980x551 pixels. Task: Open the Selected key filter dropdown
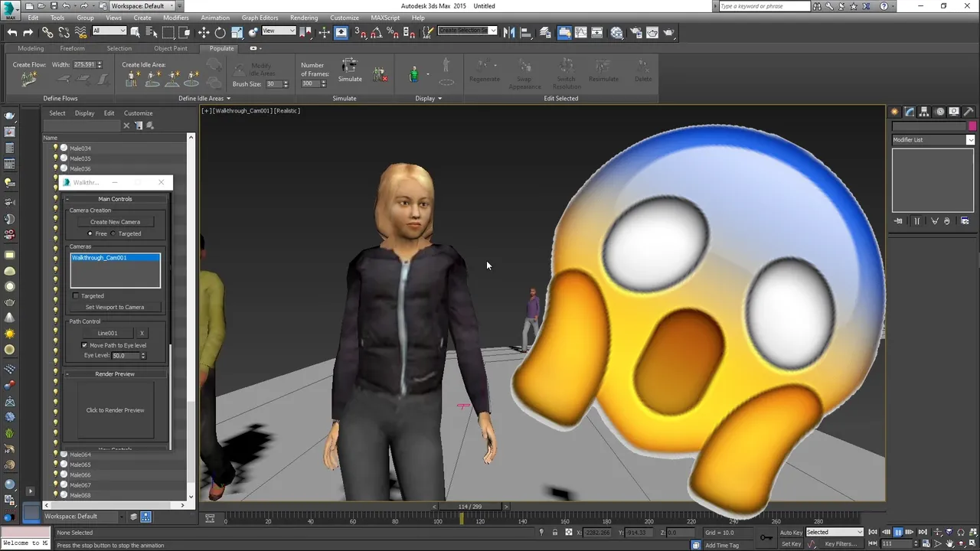coord(835,532)
